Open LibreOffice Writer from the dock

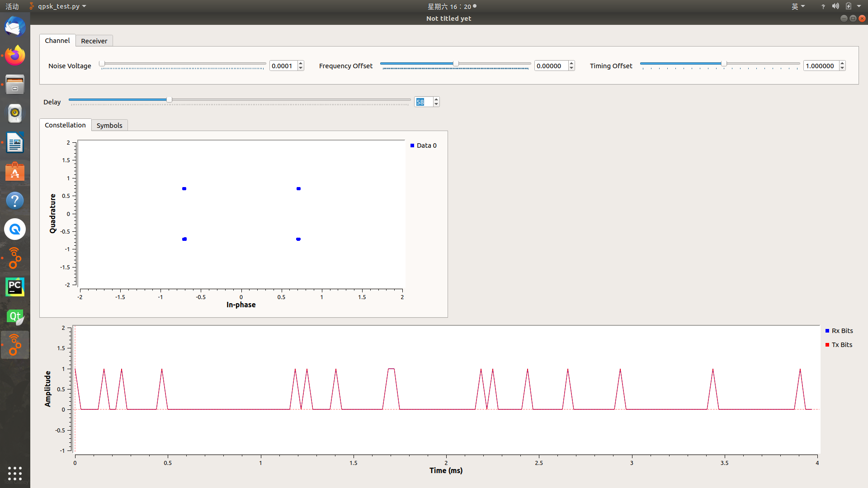[x=15, y=143]
